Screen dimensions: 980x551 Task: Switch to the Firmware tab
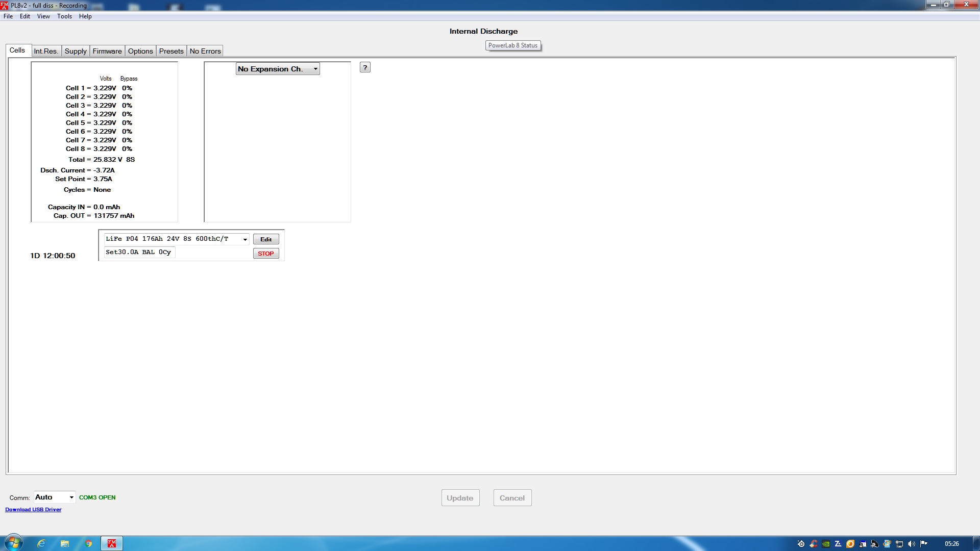[107, 51]
